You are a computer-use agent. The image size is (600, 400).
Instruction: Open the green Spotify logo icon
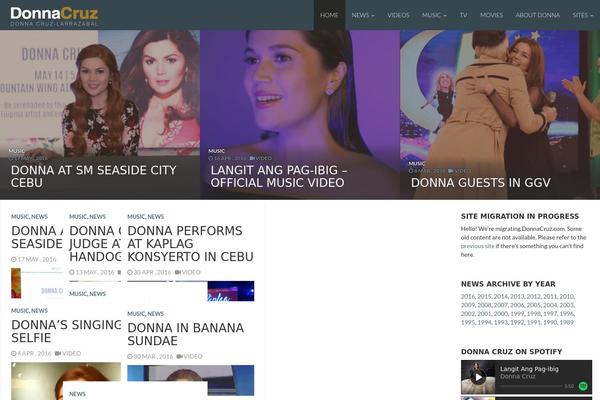point(583,386)
